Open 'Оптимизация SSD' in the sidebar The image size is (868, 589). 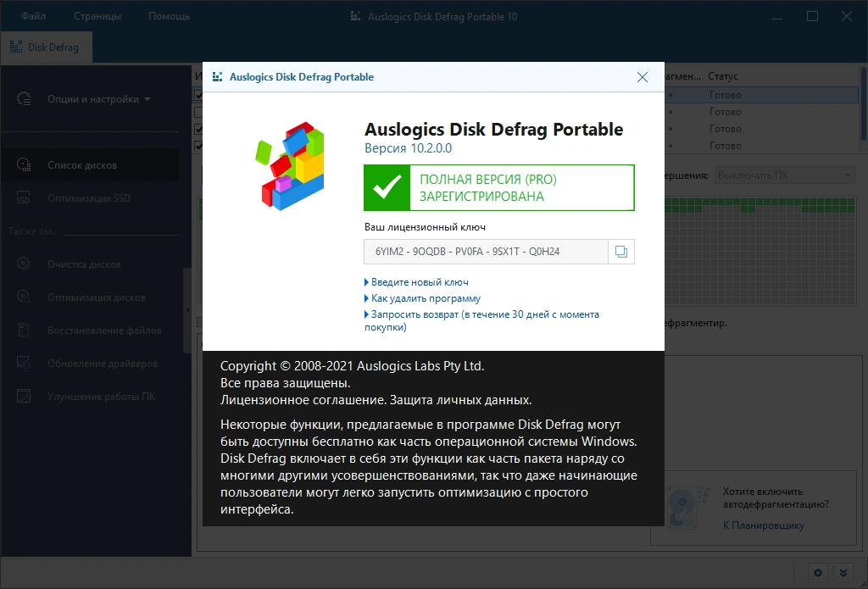88,198
